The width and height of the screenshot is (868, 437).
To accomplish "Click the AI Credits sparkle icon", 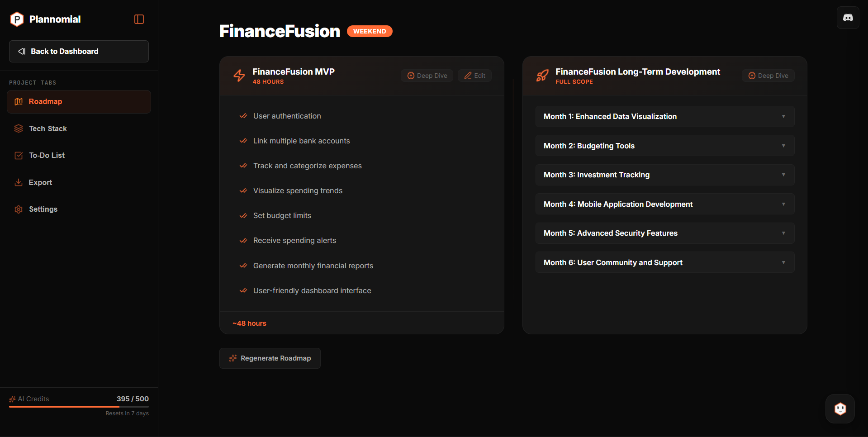I will (x=12, y=399).
